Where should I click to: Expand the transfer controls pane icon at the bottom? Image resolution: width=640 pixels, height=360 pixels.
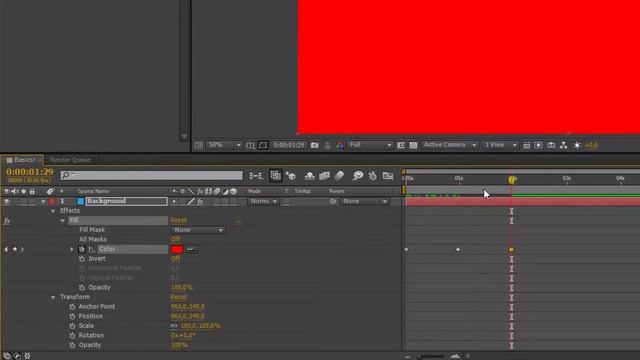(x=17, y=356)
